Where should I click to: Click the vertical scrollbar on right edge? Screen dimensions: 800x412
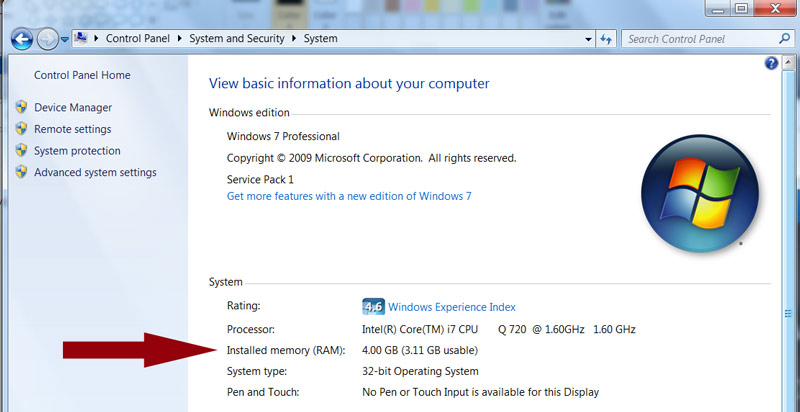point(788,235)
